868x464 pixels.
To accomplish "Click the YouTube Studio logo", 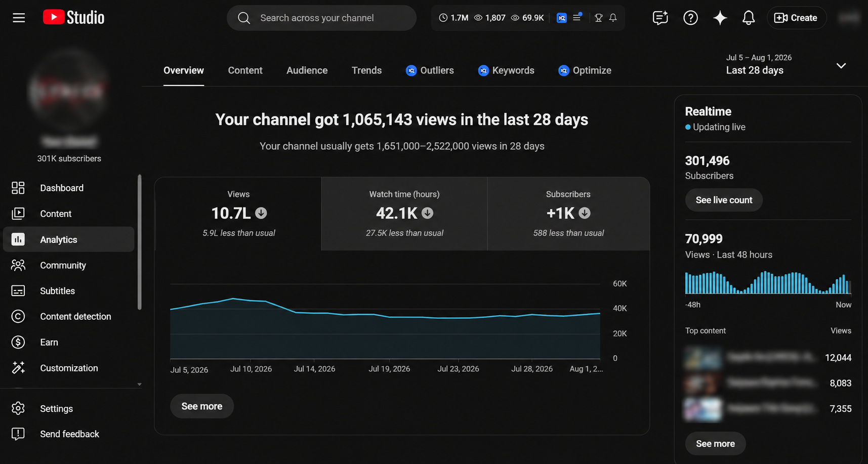I will [x=73, y=18].
